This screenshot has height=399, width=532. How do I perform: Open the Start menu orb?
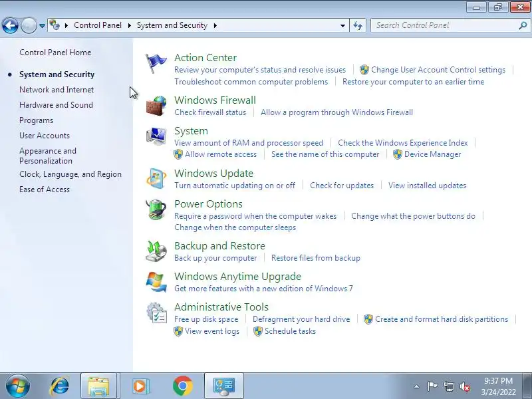point(18,386)
